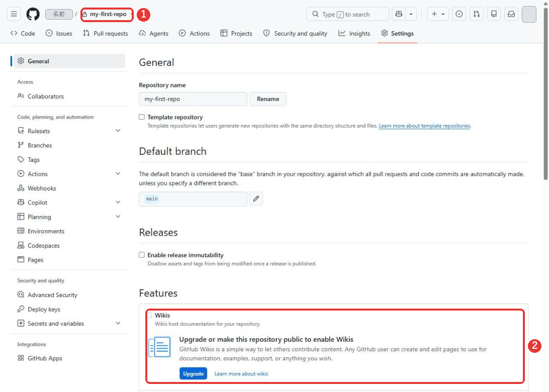Image resolution: width=549 pixels, height=392 pixels.
Task: Open Copilot chat icon in header
Action: click(x=399, y=14)
